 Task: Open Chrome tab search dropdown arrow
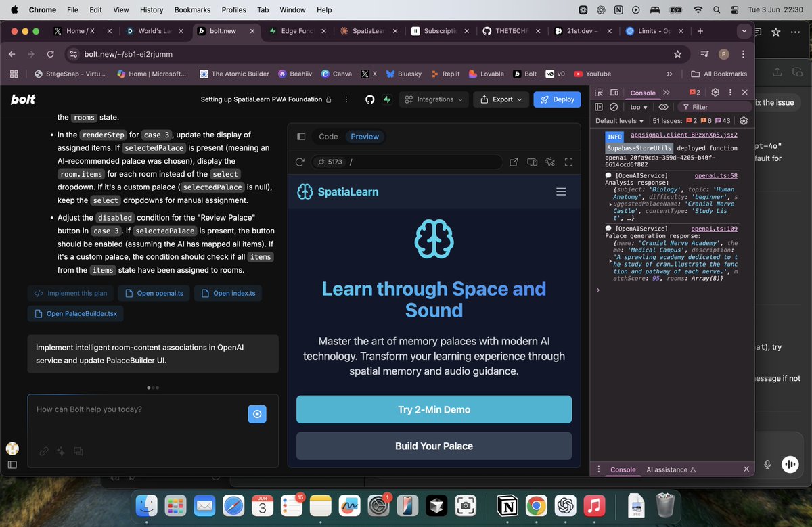pos(744,31)
